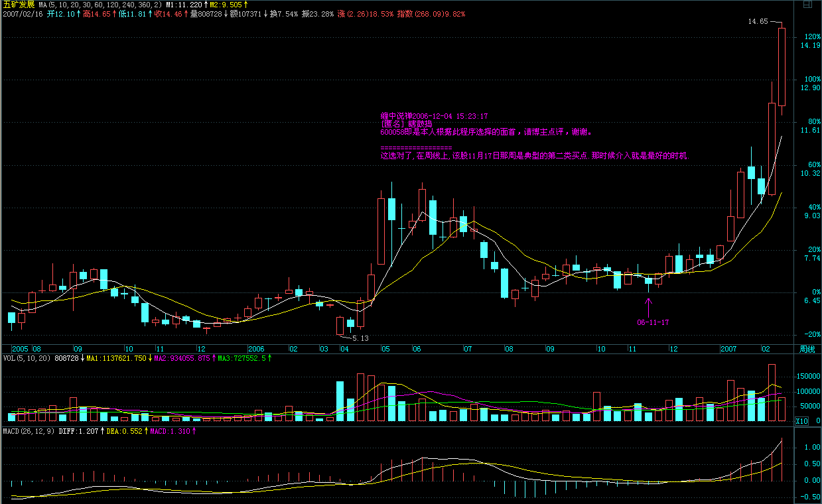Open the 周线 period selector
Viewport: 822px width, 504px height.
tap(806, 349)
